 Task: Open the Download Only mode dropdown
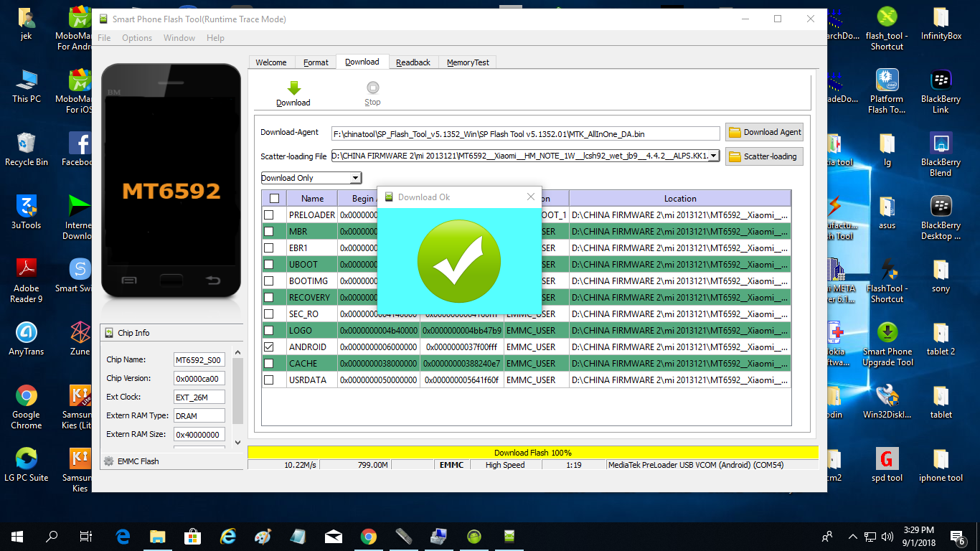[311, 178]
